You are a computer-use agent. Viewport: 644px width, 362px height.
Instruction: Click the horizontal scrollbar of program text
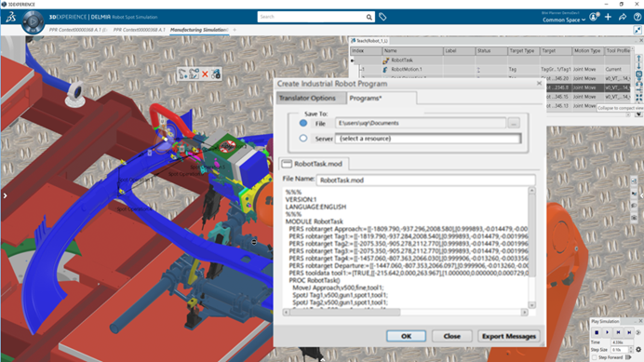[x=405, y=313]
